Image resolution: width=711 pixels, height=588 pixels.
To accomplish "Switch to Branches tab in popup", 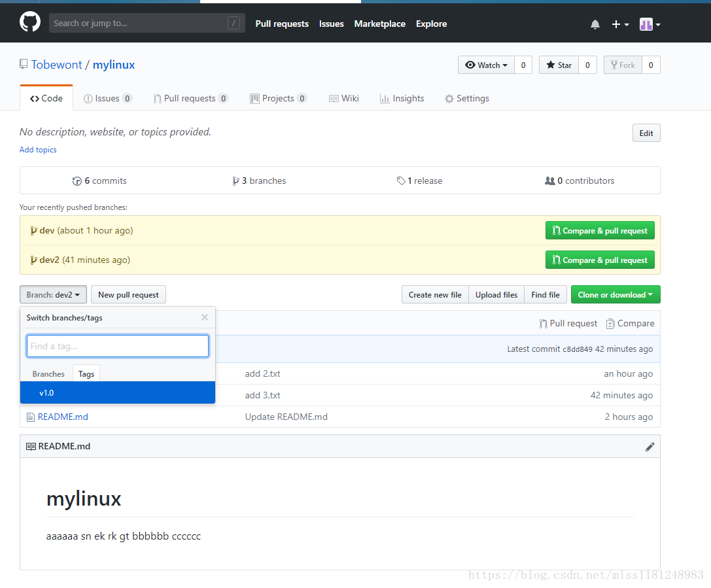I will [48, 373].
